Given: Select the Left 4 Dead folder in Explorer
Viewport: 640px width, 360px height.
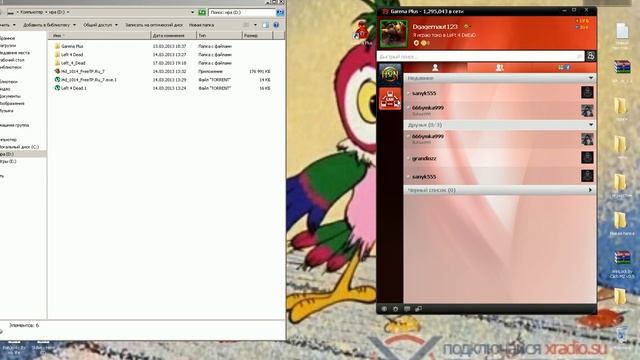Looking at the screenshot, I should (x=69, y=54).
